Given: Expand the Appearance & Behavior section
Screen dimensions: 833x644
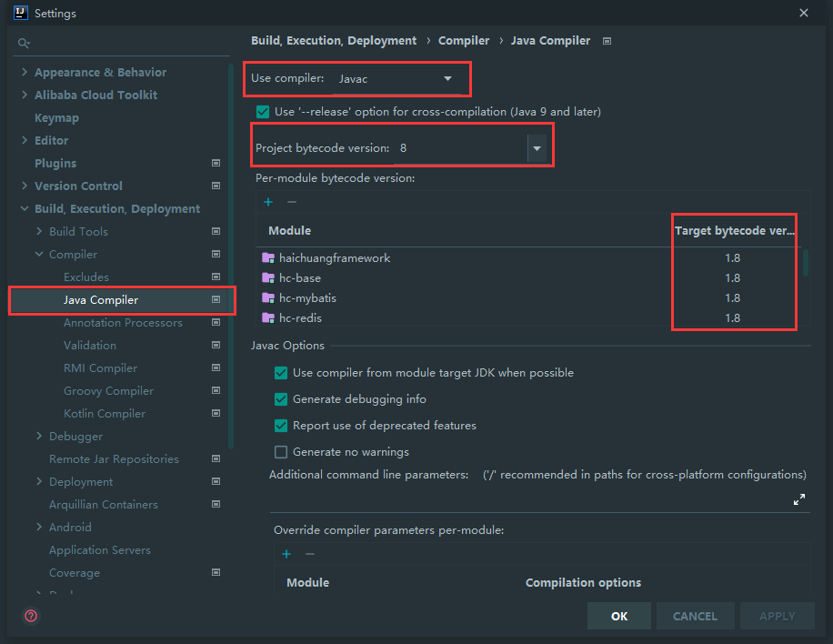Looking at the screenshot, I should [25, 73].
